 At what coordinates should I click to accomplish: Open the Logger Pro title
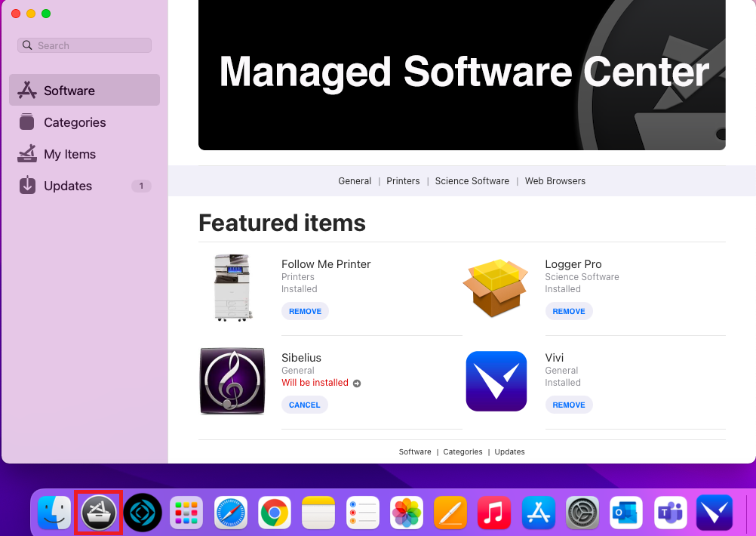point(573,264)
